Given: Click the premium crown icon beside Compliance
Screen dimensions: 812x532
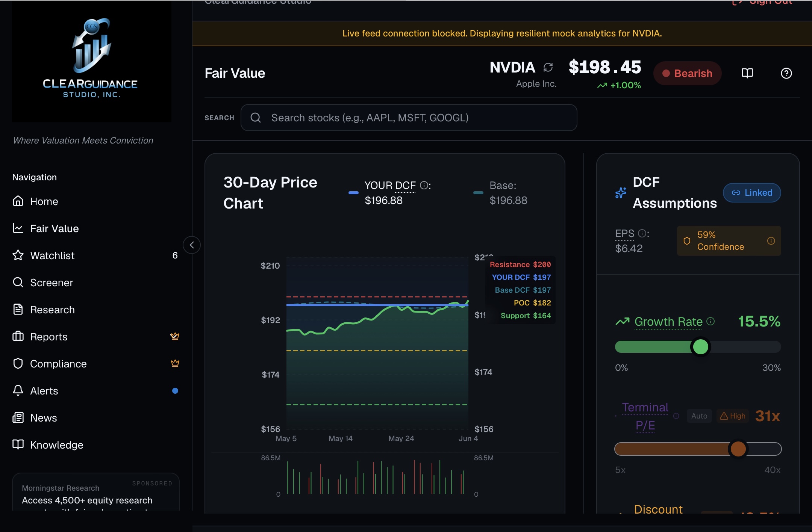Looking at the screenshot, I should [175, 363].
